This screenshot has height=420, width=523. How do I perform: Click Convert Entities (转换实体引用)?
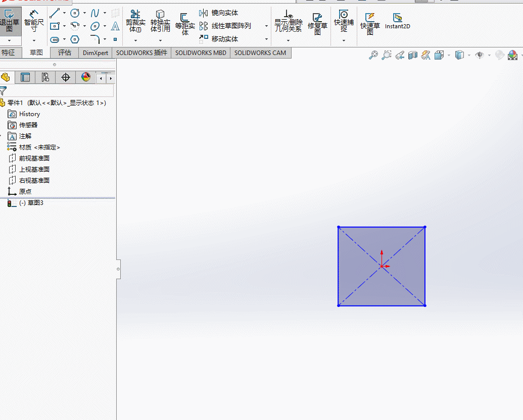tap(160, 21)
